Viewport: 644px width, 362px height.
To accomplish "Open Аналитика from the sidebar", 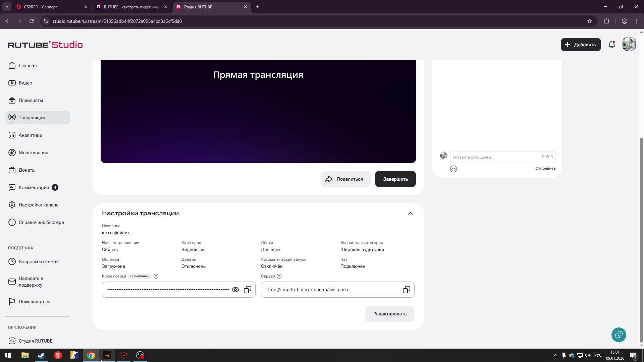I will [31, 135].
